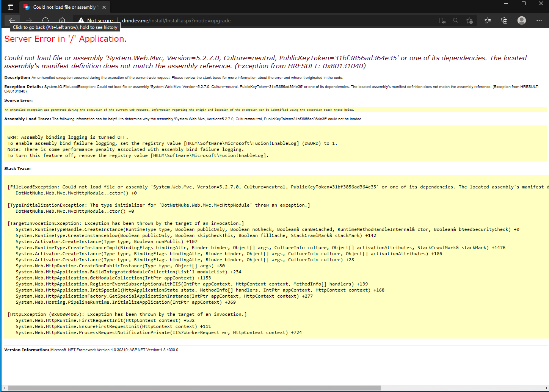
Task: Click the 'System.Web.Hosting.PipelineRuntime.InitializeApplication' line
Action: point(125,302)
